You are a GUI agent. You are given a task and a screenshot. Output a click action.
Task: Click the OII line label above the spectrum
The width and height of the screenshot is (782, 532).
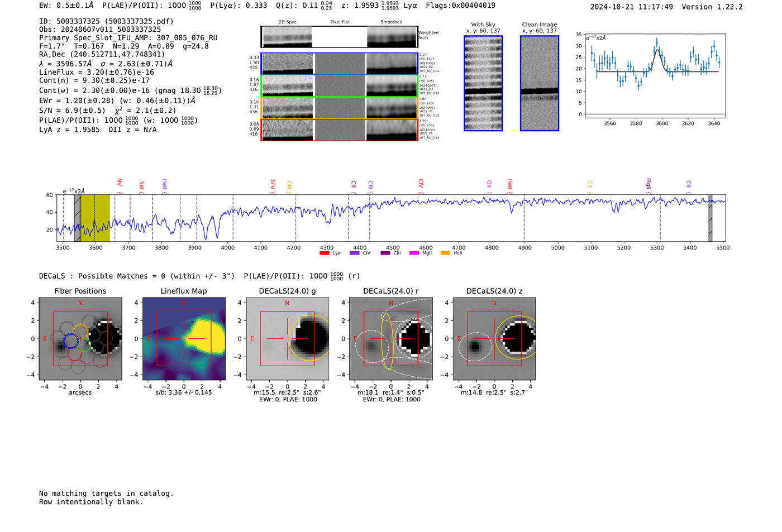[x=489, y=183]
